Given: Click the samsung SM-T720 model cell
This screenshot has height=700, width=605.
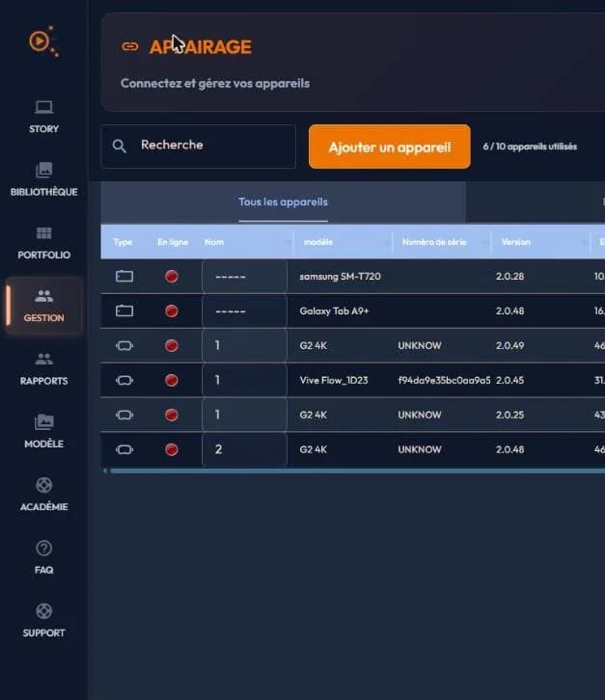Looking at the screenshot, I should point(340,277).
